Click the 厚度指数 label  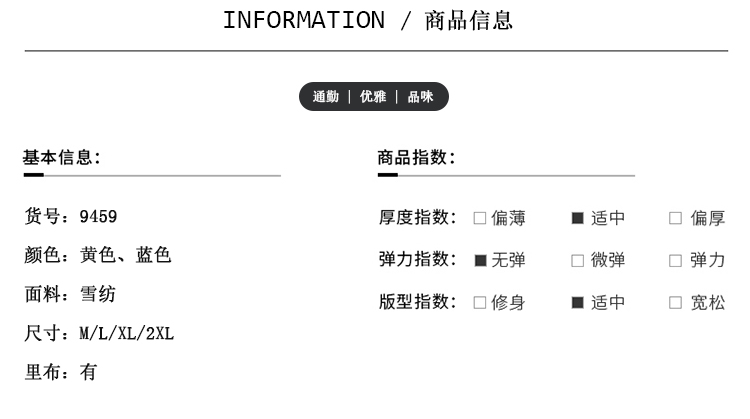417,218
